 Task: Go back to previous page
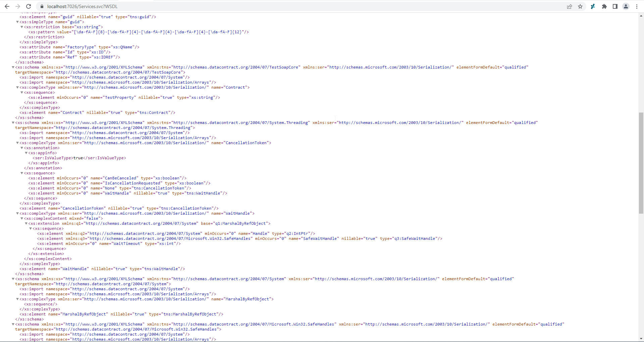click(x=7, y=6)
